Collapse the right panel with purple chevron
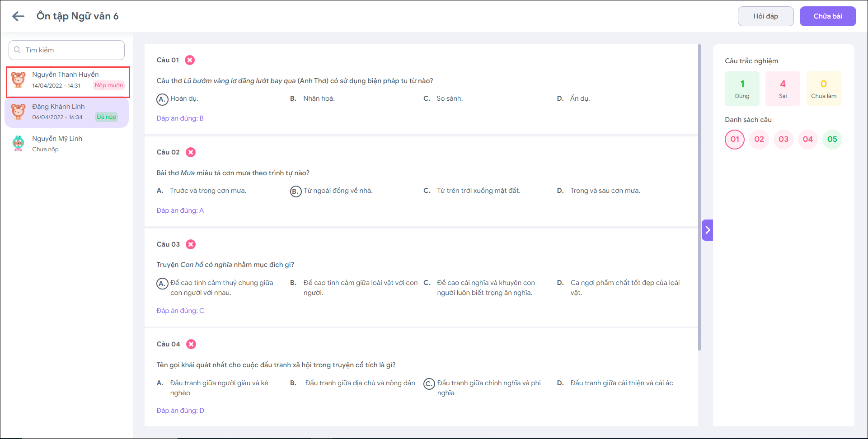868x439 pixels. (x=707, y=230)
